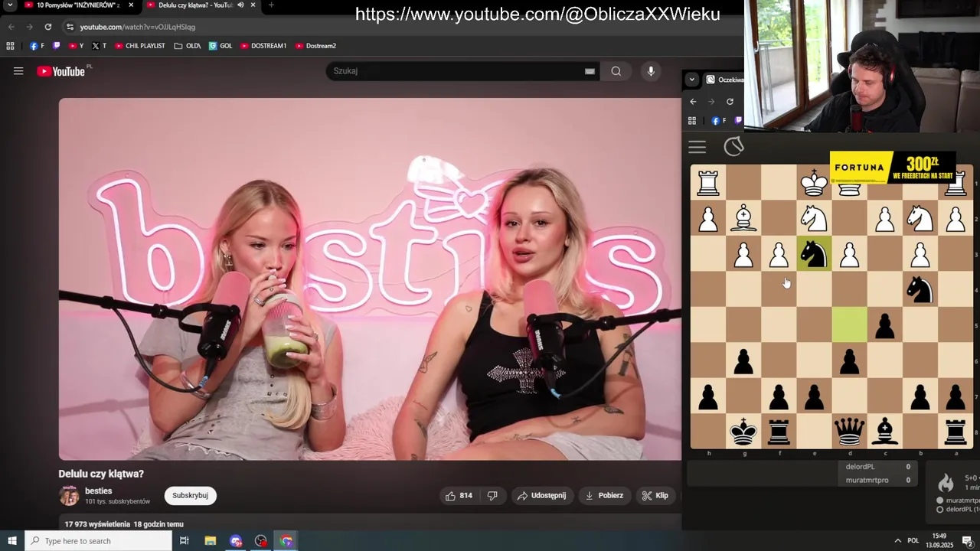Reload the YouTube page
The width and height of the screenshot is (980, 551).
pyautogui.click(x=47, y=27)
